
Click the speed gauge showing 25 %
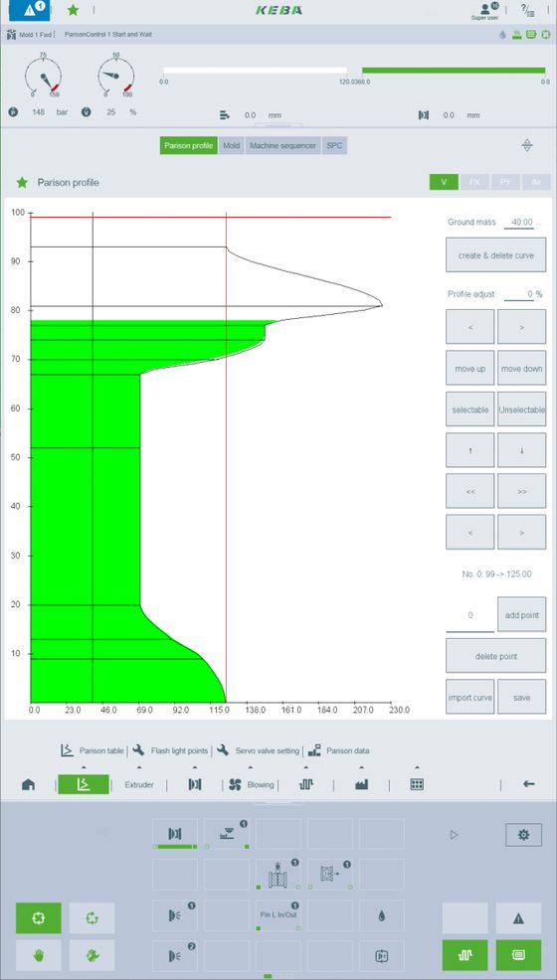116,77
